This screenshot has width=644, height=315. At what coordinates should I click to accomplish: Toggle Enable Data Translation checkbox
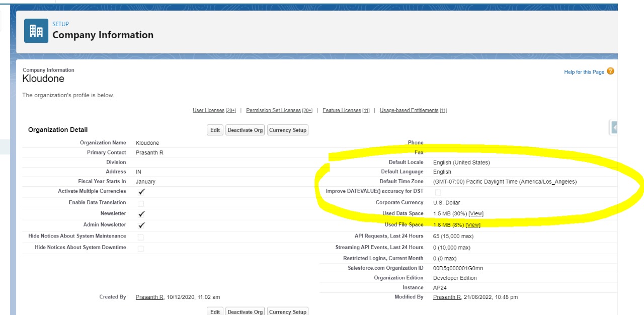pyautogui.click(x=141, y=203)
